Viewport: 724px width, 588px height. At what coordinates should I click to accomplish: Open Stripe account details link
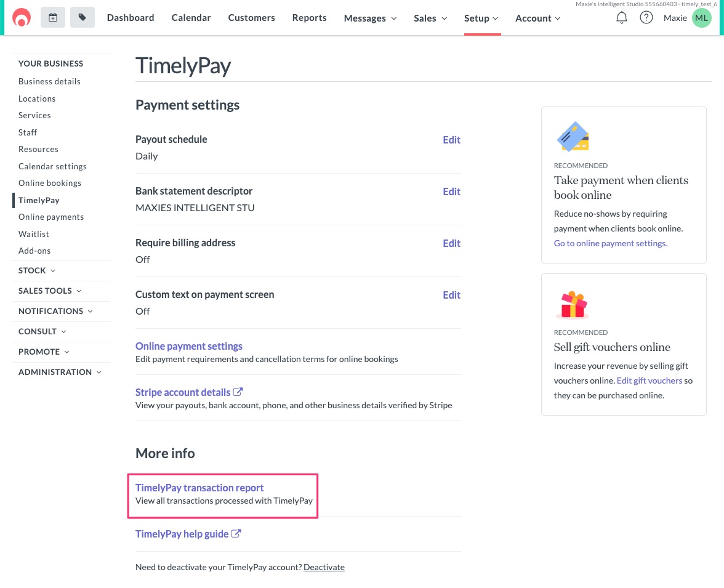pos(183,392)
